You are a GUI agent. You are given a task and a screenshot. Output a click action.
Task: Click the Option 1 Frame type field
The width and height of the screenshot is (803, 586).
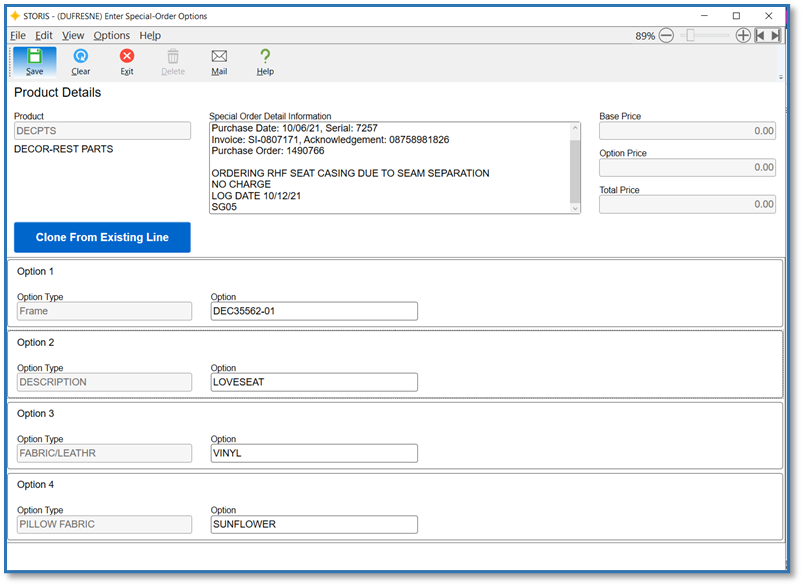104,311
